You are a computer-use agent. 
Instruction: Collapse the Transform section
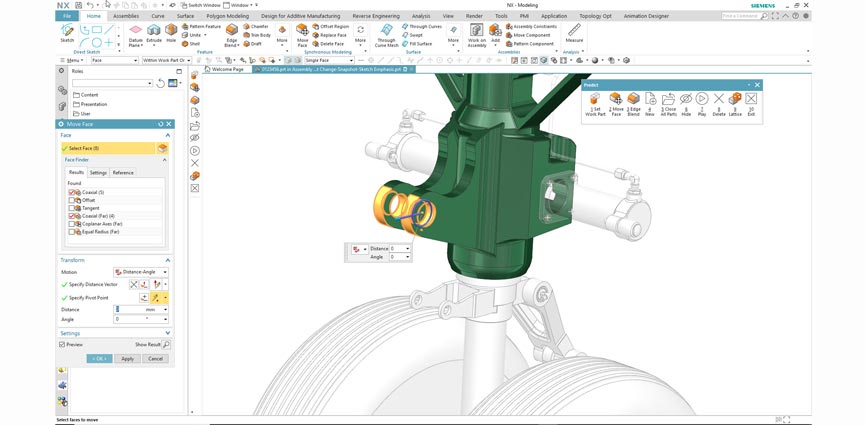point(167,260)
